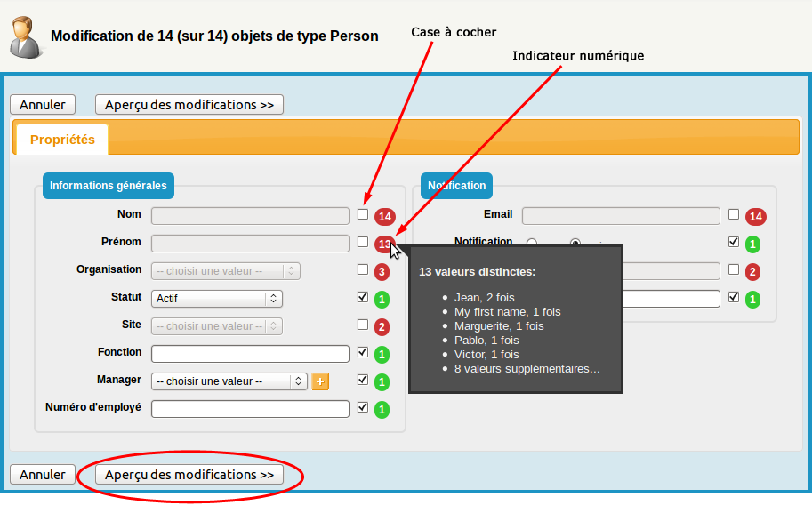812x513 pixels.
Task: Click the red 3 indicator for Organisation
Action: pyautogui.click(x=382, y=271)
